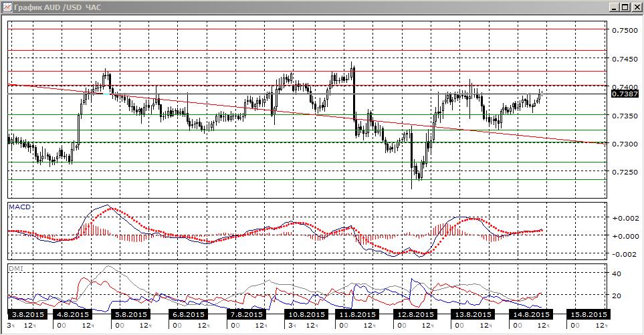Viewport: 644px width, 335px height.
Task: Click the MACD indicator label
Action: (19, 207)
